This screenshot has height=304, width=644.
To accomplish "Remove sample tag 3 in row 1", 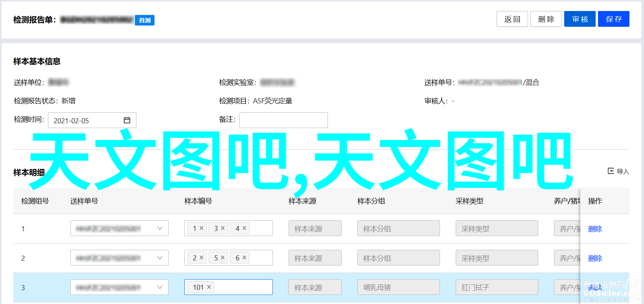I will coord(223,228).
